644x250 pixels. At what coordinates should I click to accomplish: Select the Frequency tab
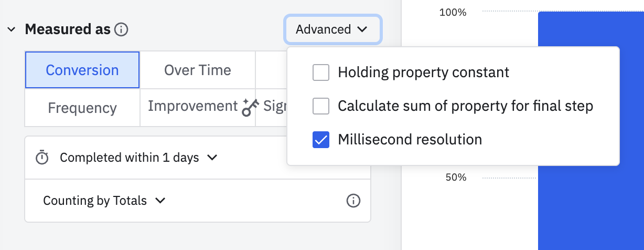82,108
